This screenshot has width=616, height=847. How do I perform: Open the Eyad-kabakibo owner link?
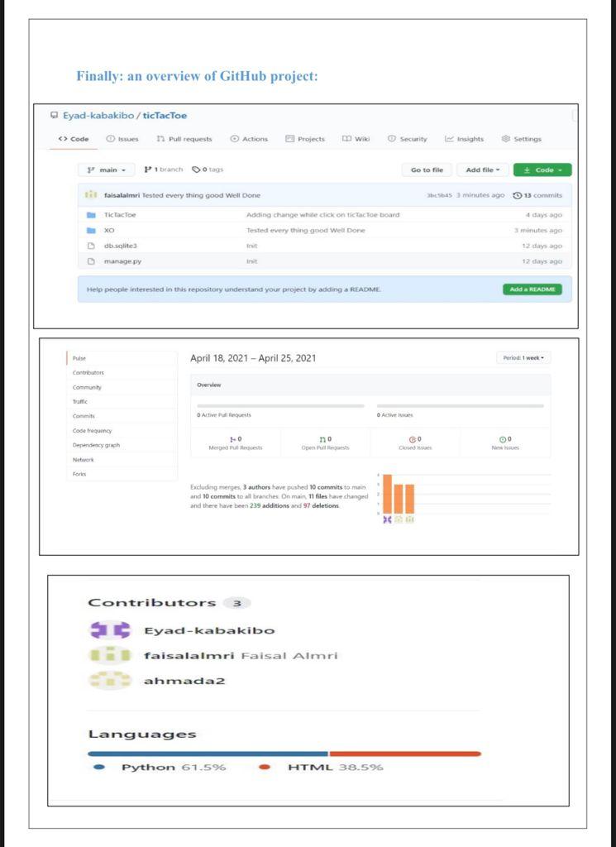(98, 116)
